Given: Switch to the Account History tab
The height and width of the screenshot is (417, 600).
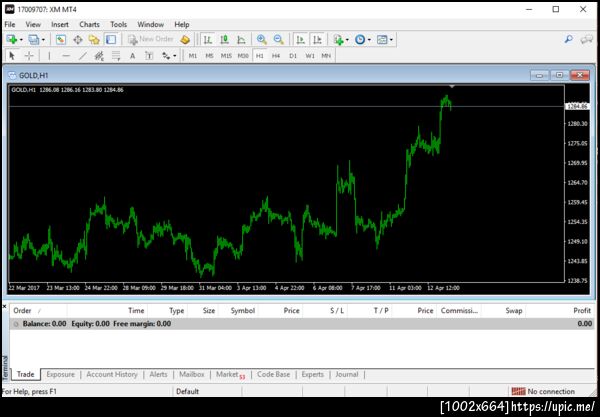Looking at the screenshot, I should [x=112, y=375].
